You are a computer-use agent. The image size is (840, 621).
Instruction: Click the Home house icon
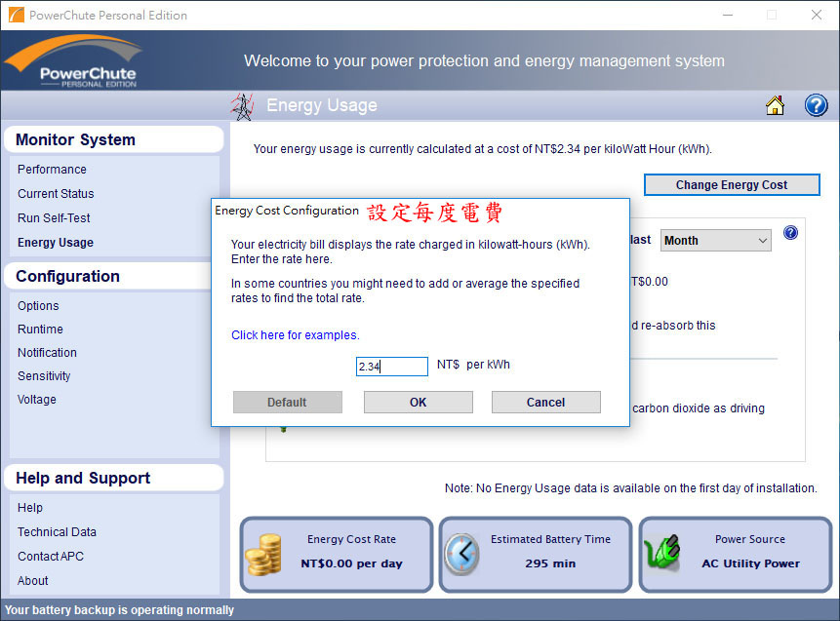(x=775, y=105)
